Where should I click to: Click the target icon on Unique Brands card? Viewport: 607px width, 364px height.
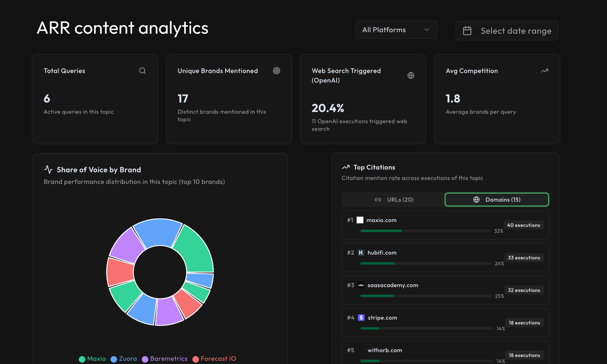pos(277,71)
